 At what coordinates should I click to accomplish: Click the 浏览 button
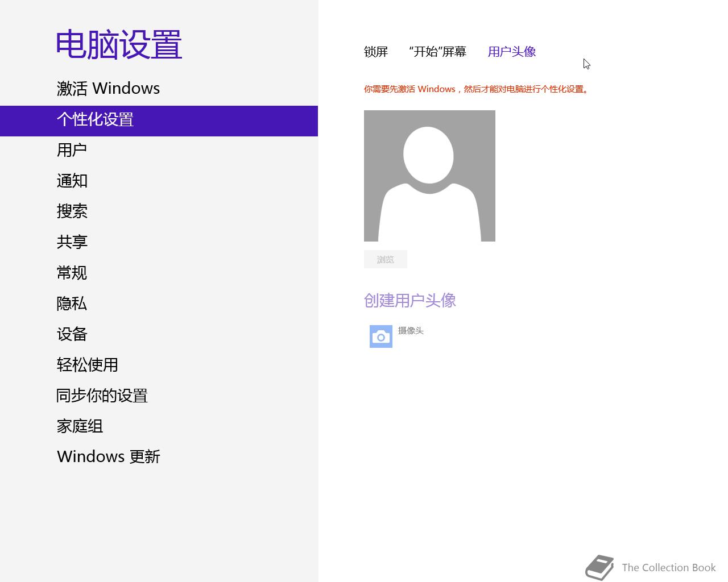[x=386, y=259]
